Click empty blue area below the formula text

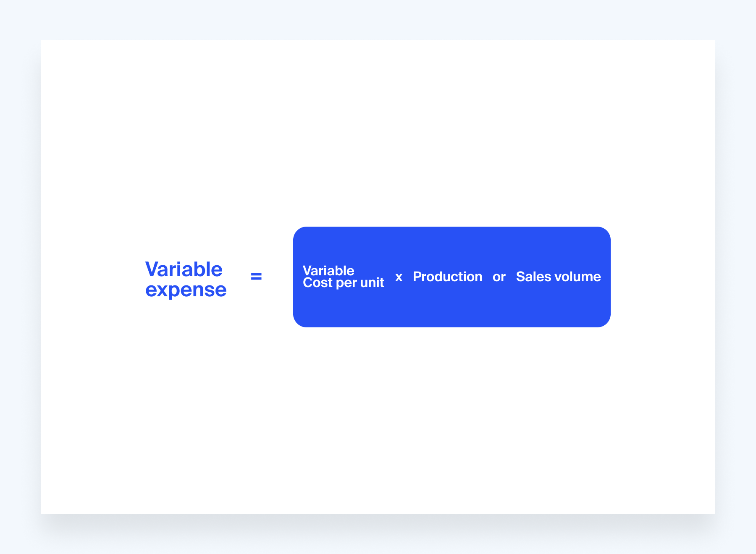(x=451, y=308)
